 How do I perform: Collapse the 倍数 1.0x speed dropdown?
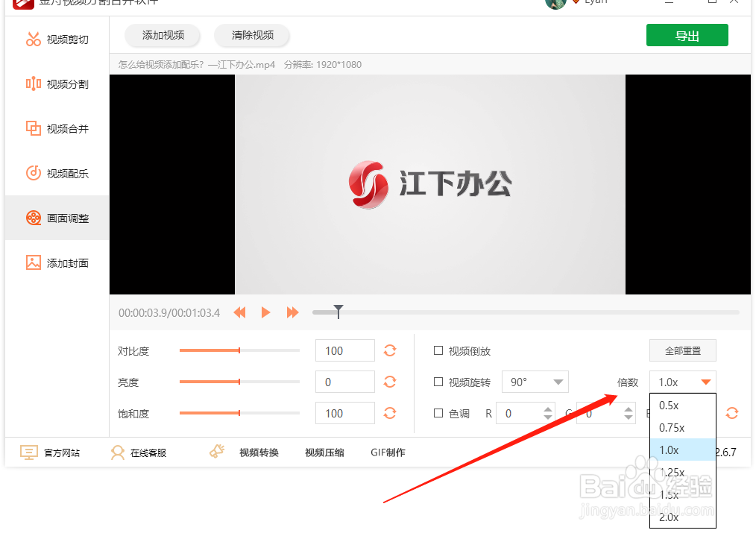tap(683, 382)
